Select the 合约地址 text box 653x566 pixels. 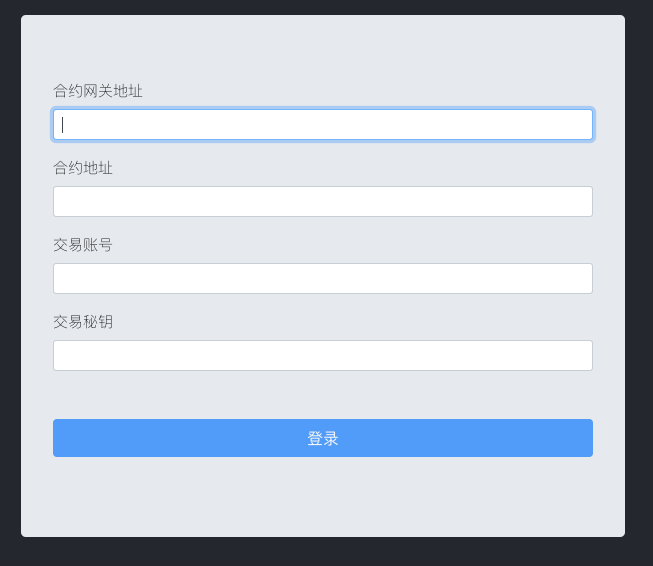pos(323,202)
